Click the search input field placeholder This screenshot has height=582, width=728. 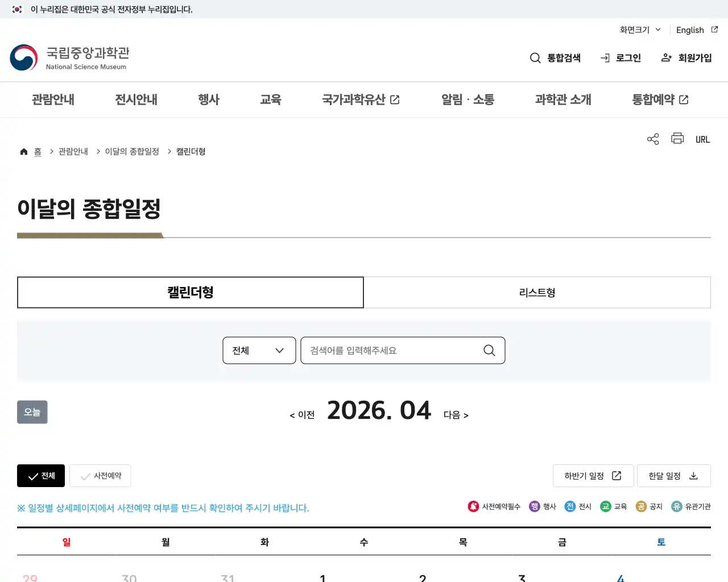coord(392,351)
